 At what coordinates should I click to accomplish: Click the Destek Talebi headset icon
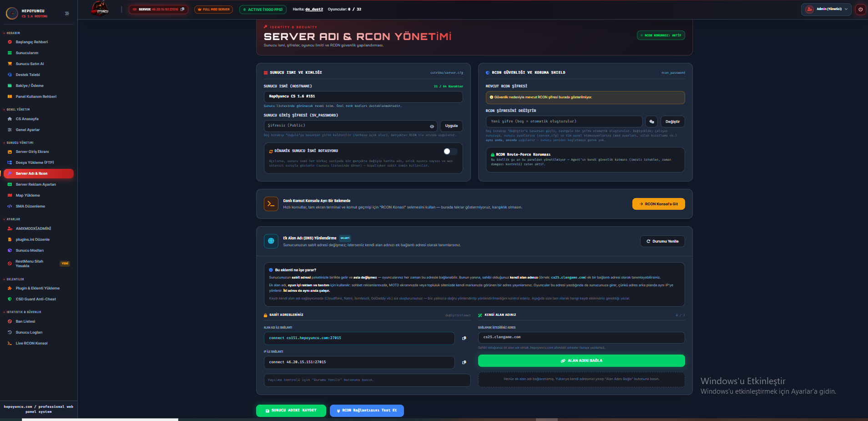coord(10,75)
